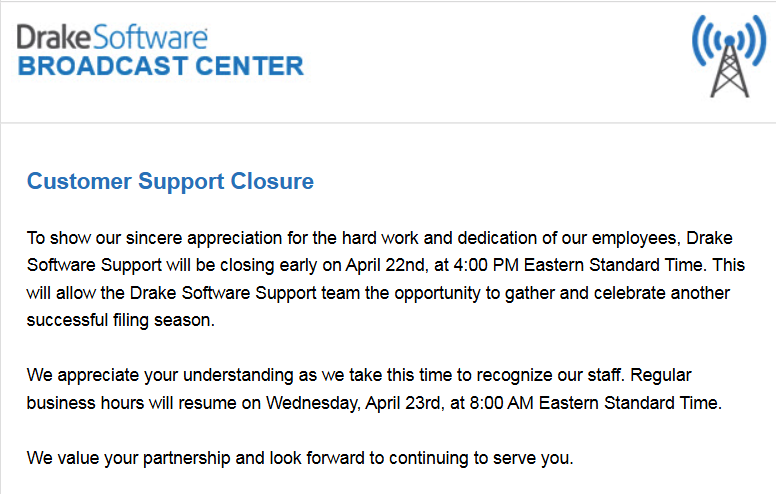
Task: Click the paragraph starting 'To show our sincere'
Action: pos(386,279)
